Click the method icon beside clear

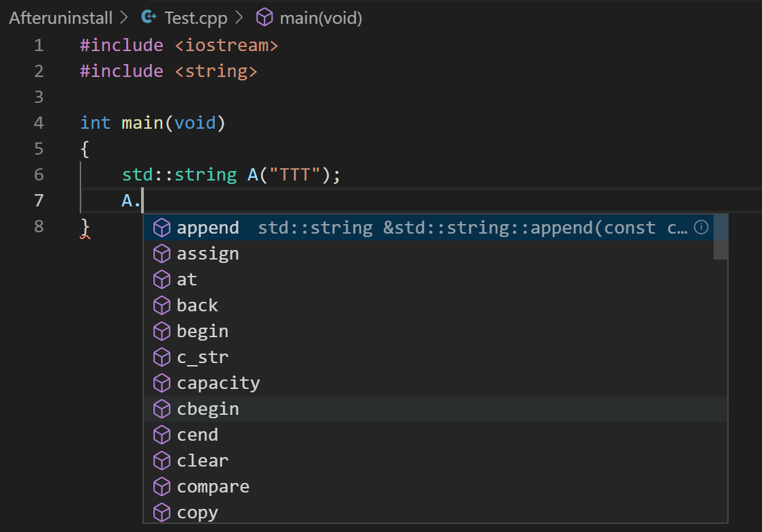coord(162,460)
